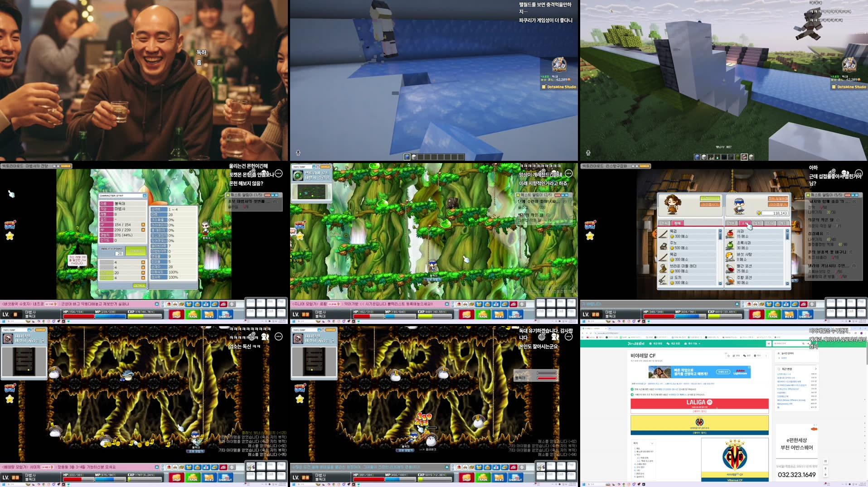Click the yellow star icon in the Character Stat panel

pos(10,236)
